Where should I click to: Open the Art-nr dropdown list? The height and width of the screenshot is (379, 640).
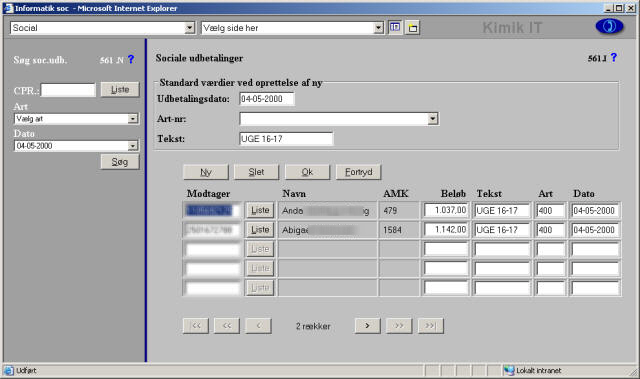[x=433, y=119]
